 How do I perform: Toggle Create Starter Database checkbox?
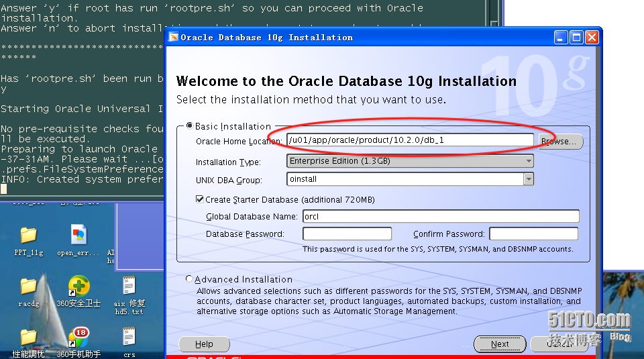point(200,199)
